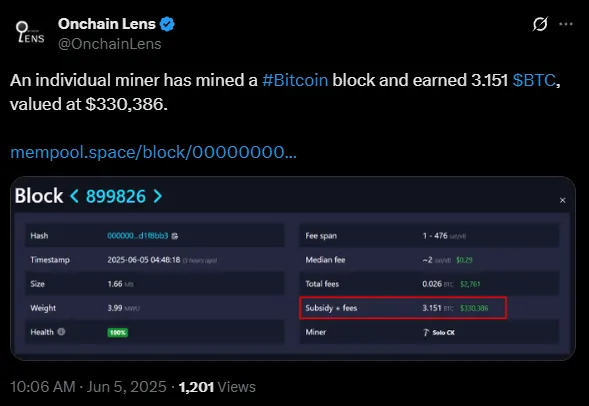Click the blue verified badge icon
The height and width of the screenshot is (406, 589).
pyautogui.click(x=167, y=24)
